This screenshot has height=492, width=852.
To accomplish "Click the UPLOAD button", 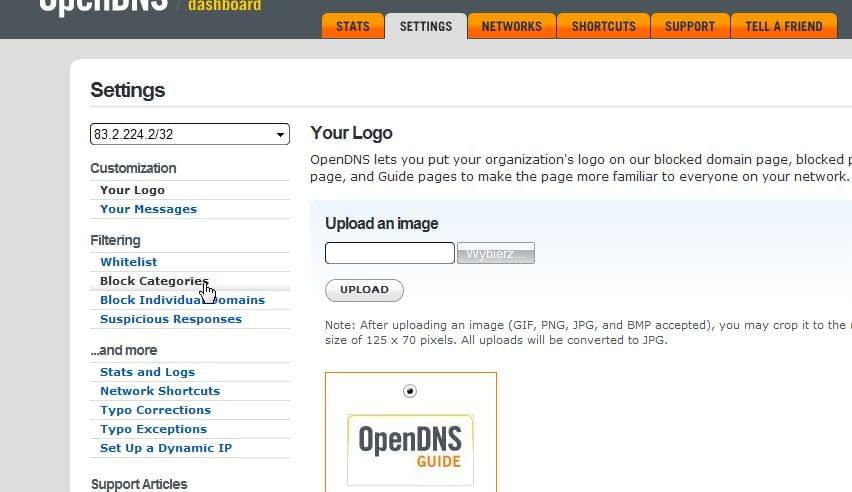I will [364, 290].
